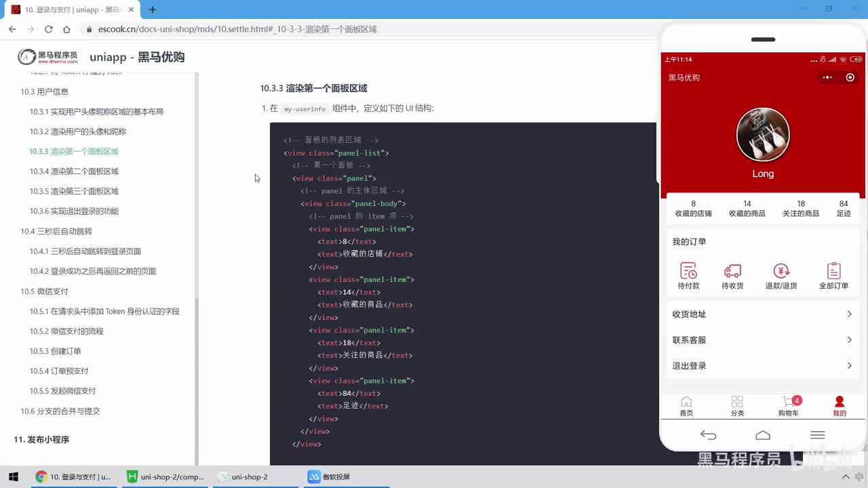Screen dimensions: 868x488
Task: Open 10.4.2 登录成功之后再返回之前的页面
Action: coord(92,271)
